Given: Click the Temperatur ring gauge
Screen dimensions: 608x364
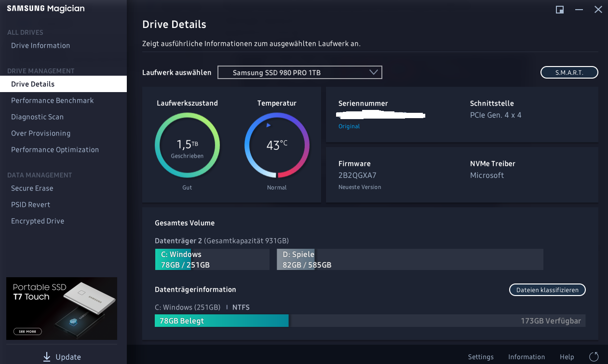Looking at the screenshot, I should [x=277, y=145].
